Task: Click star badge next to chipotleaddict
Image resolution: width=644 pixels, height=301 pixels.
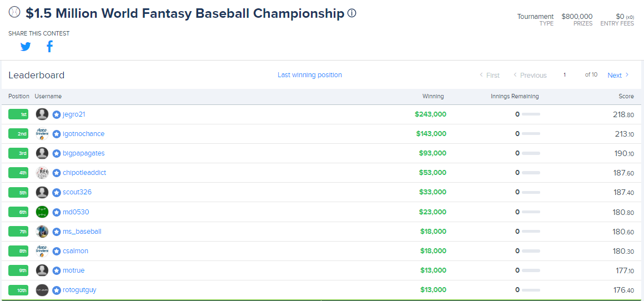Action: click(57, 173)
